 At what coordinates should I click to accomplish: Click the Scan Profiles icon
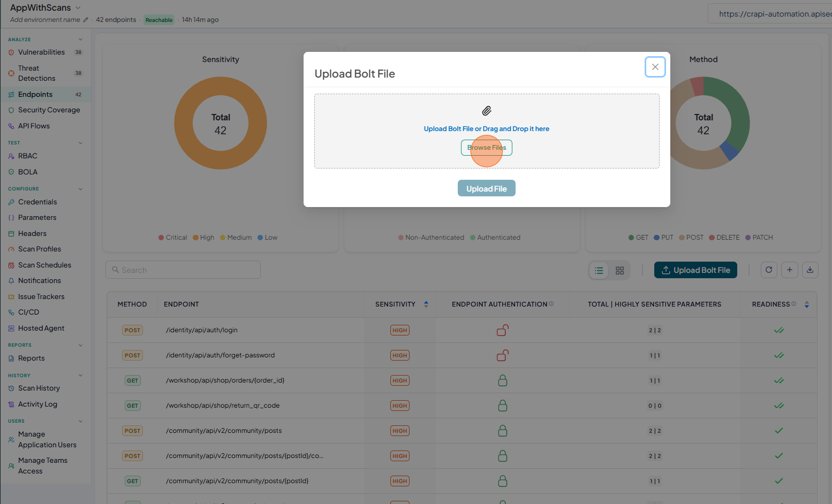[11, 249]
